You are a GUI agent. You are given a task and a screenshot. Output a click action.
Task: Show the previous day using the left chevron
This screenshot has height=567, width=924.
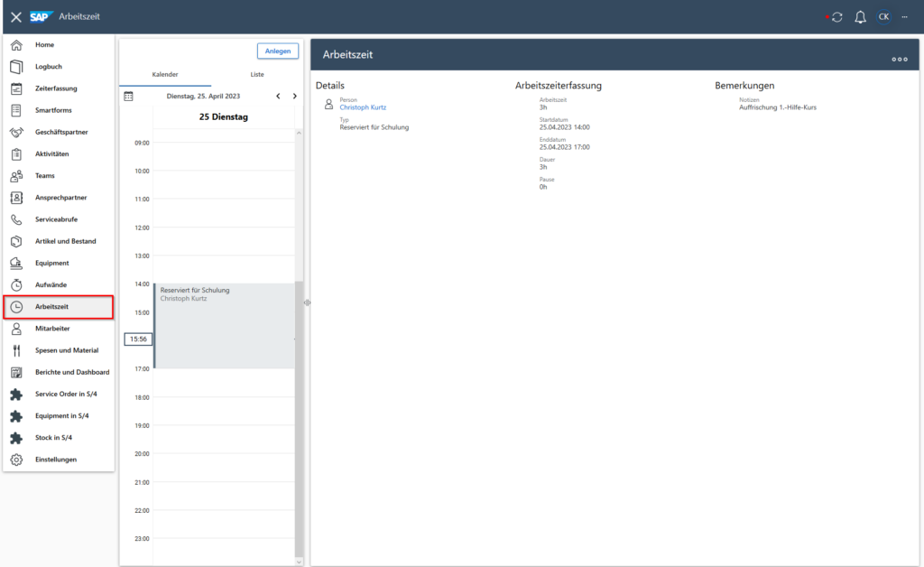(x=278, y=94)
